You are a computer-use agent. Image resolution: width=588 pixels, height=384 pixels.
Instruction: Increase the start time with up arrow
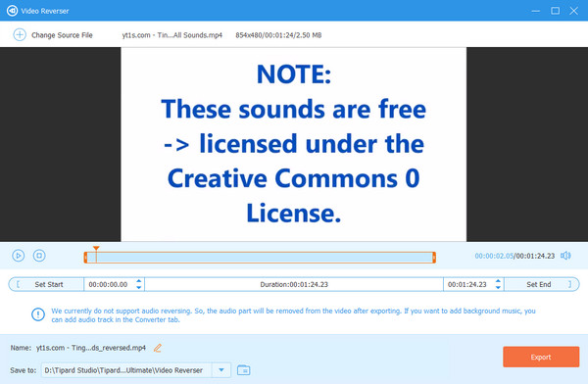(139, 281)
